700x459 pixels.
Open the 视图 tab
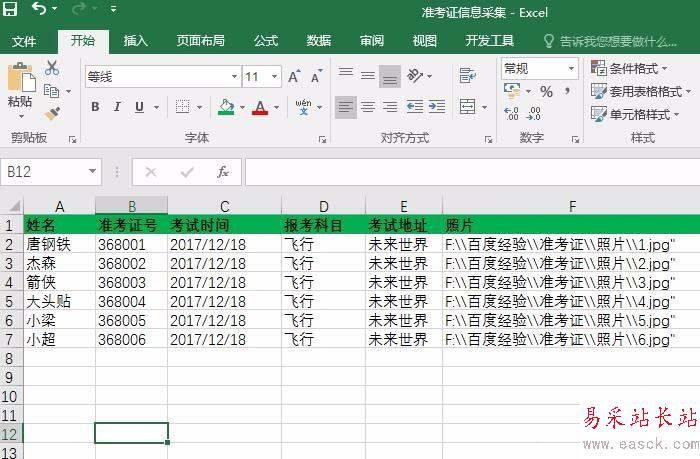point(425,41)
